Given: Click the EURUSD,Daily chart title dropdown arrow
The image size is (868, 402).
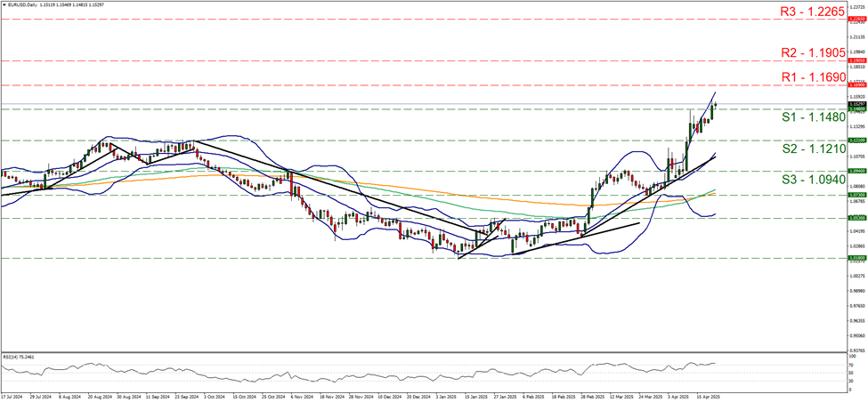Looking at the screenshot, I should point(4,4).
